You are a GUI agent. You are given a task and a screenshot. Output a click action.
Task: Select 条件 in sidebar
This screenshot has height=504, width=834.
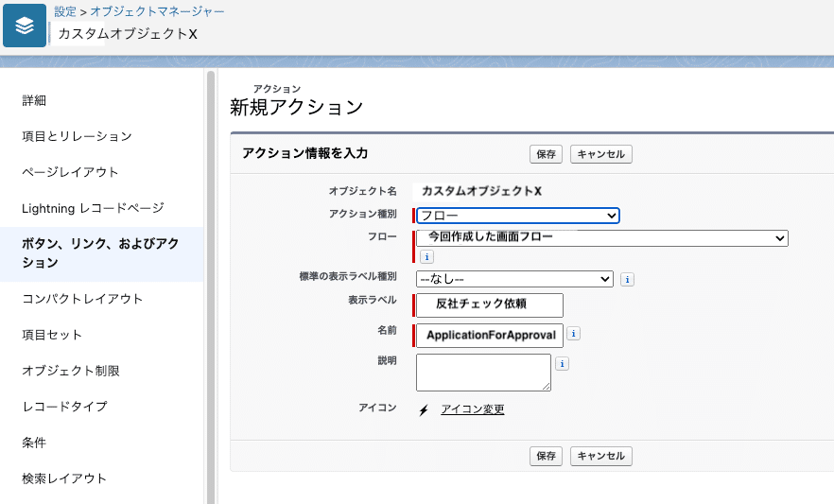34,443
